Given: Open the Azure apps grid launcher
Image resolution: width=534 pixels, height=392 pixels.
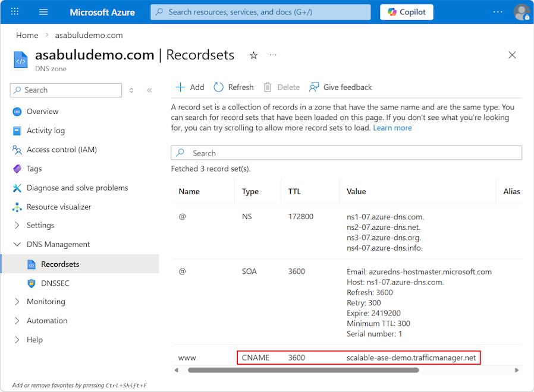Looking at the screenshot, I should point(15,12).
